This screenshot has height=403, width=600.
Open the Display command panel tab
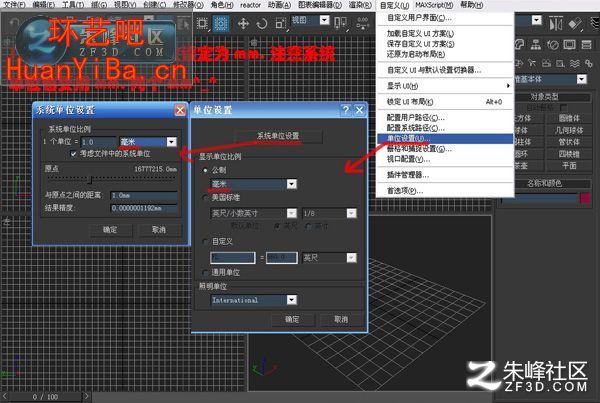(569, 45)
